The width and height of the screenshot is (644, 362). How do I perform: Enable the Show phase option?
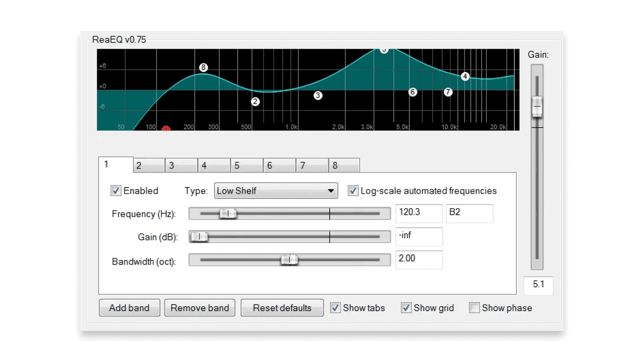click(474, 308)
